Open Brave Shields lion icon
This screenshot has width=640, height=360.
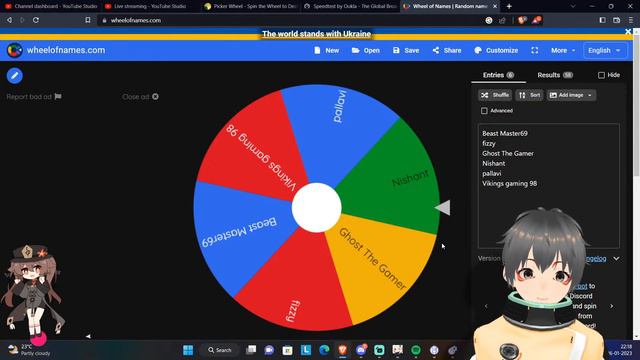[x=521, y=20]
